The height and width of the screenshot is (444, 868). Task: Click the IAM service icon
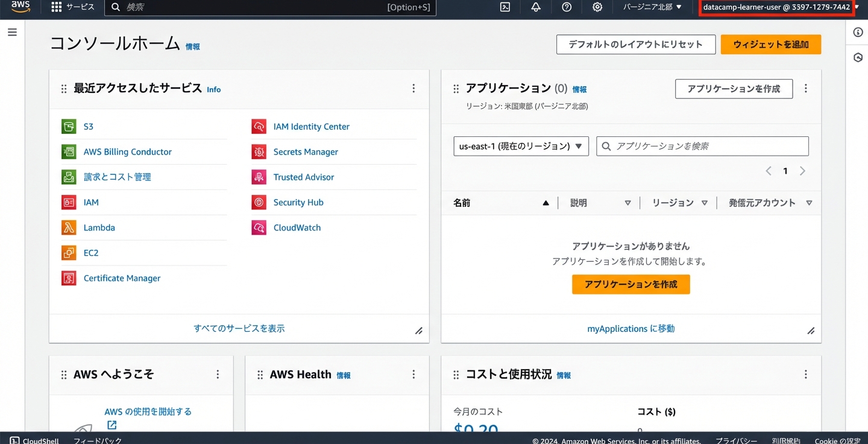69,203
